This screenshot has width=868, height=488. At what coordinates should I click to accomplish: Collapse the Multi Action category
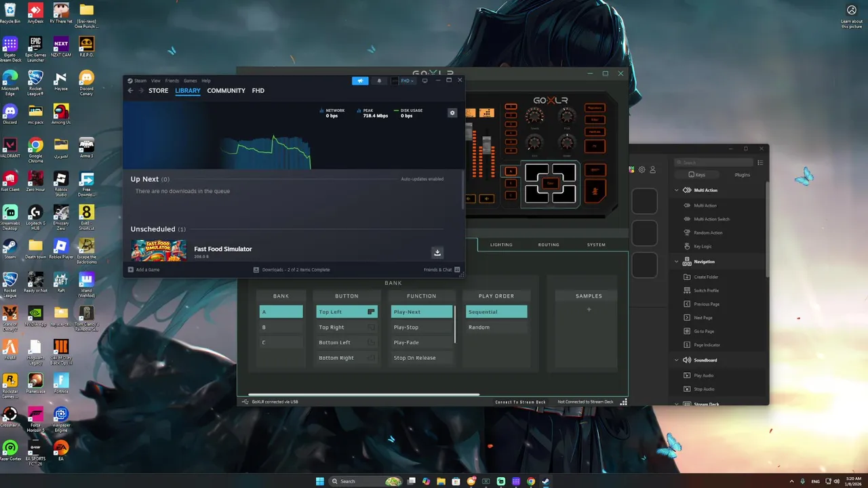click(677, 190)
